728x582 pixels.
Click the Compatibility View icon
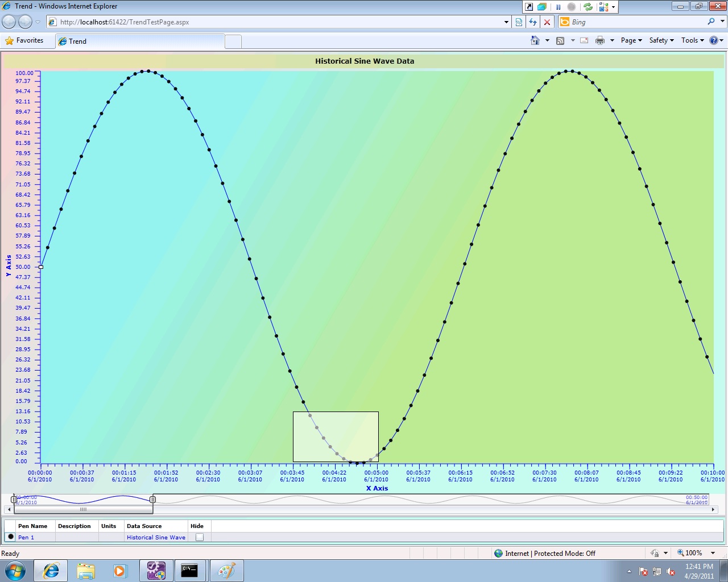click(x=519, y=22)
